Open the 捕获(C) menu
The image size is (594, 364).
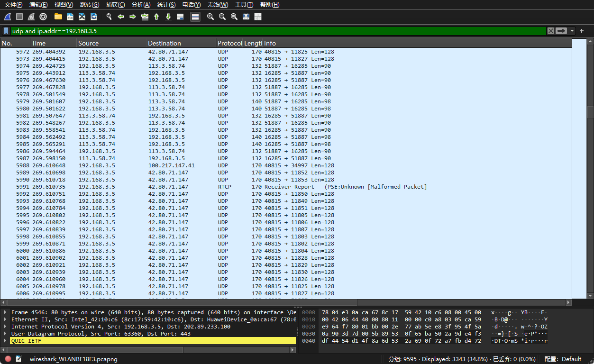coord(115,5)
